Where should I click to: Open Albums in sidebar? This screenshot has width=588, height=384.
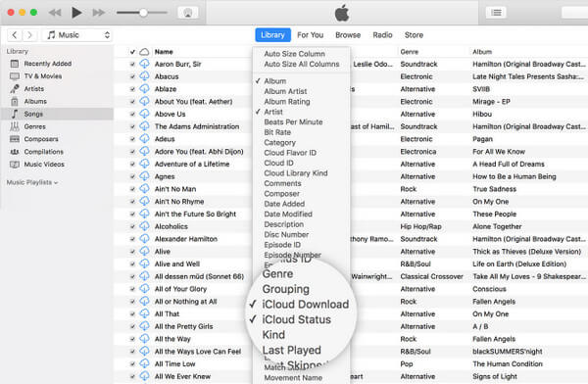(x=35, y=101)
